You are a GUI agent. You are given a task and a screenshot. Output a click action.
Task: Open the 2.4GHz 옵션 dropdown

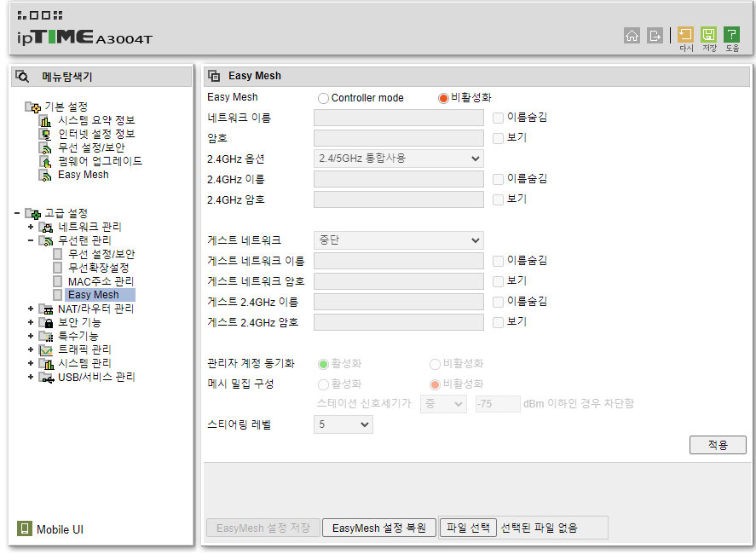(398, 159)
